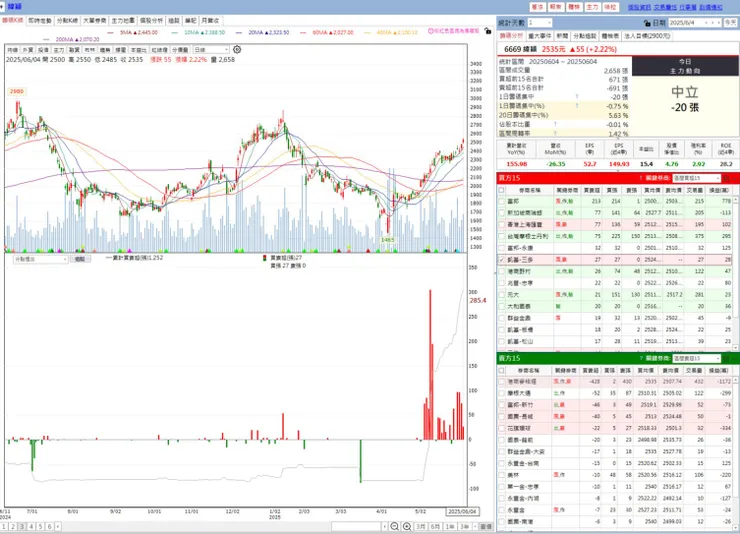Tick the checkbox for 富邦 in the buyer list
Image resolution: width=740 pixels, height=534 pixels.
tap(501, 201)
